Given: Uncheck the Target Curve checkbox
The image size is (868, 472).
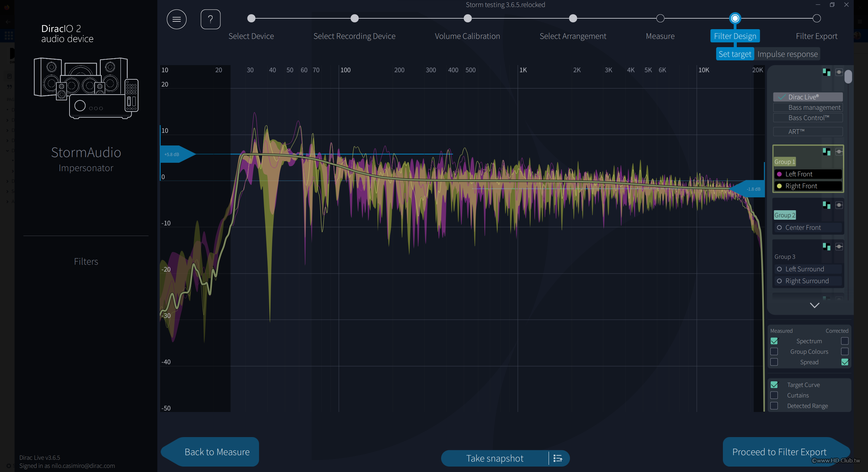Looking at the screenshot, I should pos(774,385).
